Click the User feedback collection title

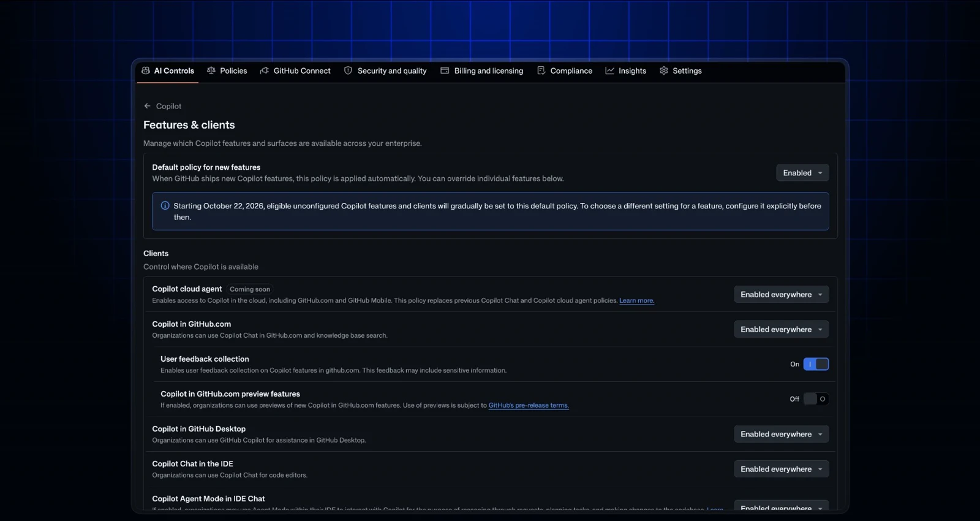205,359
